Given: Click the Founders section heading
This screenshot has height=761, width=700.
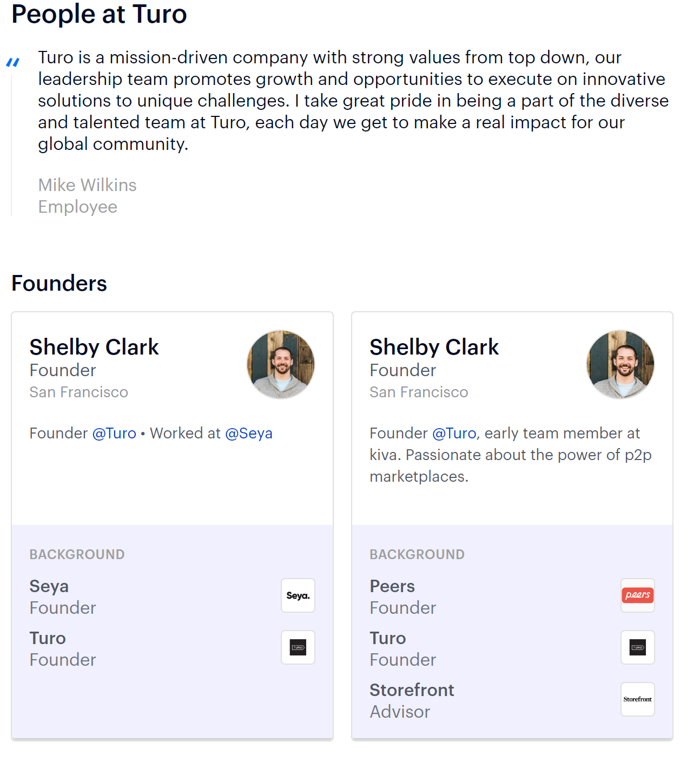Looking at the screenshot, I should pyautogui.click(x=59, y=283).
